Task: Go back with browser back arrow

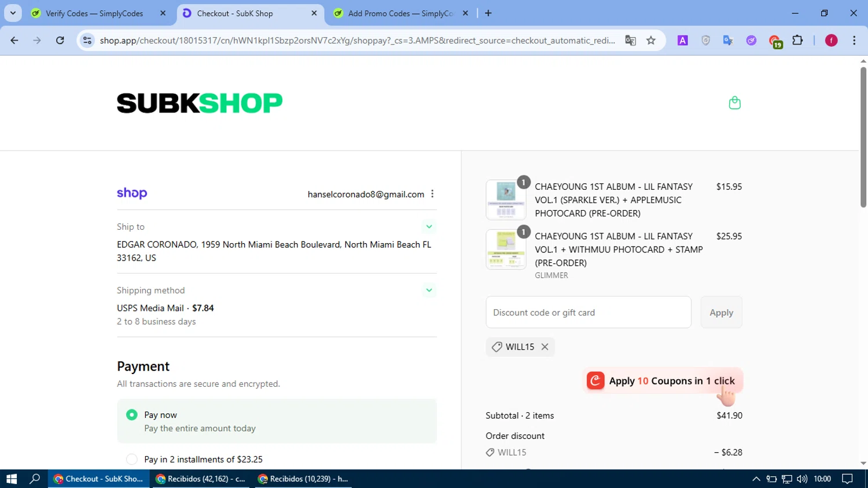Action: [14, 41]
